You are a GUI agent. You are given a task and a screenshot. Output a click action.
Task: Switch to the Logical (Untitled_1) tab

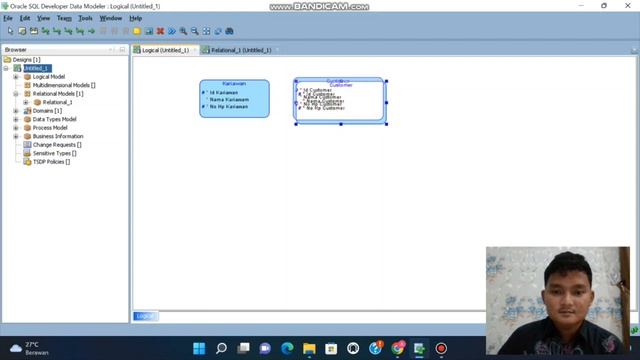pyautogui.click(x=165, y=50)
